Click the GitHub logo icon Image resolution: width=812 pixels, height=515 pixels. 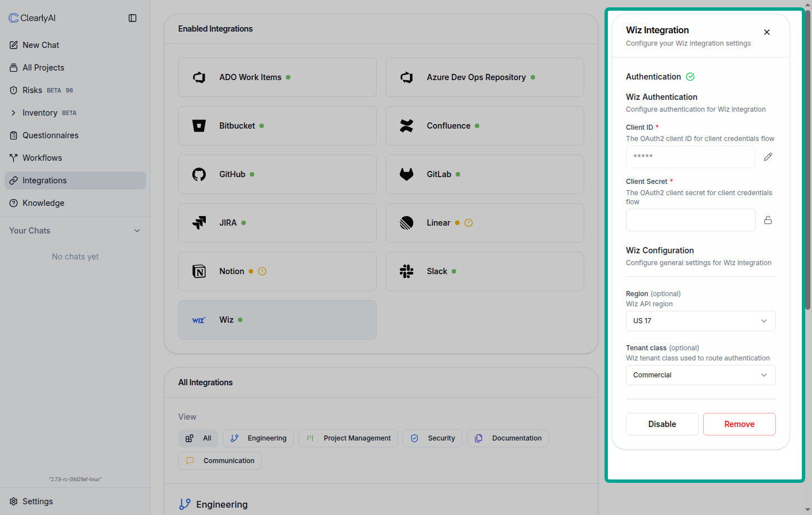(x=199, y=174)
